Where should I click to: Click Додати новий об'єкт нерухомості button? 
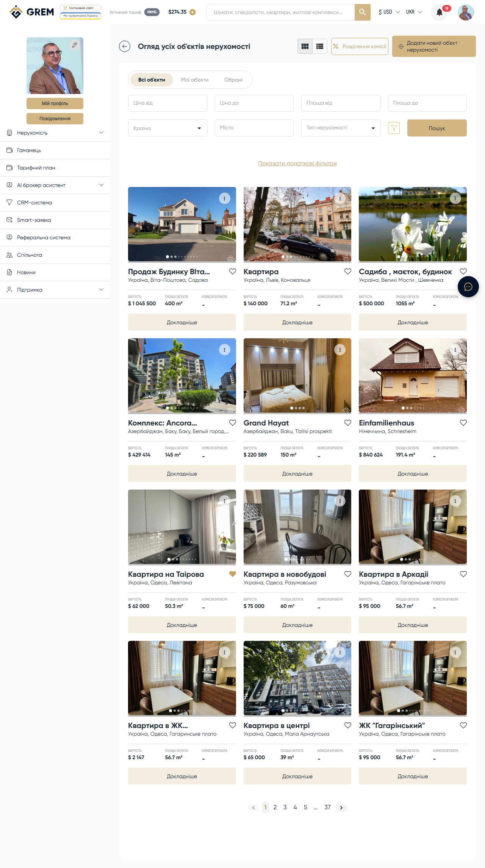[x=433, y=46]
